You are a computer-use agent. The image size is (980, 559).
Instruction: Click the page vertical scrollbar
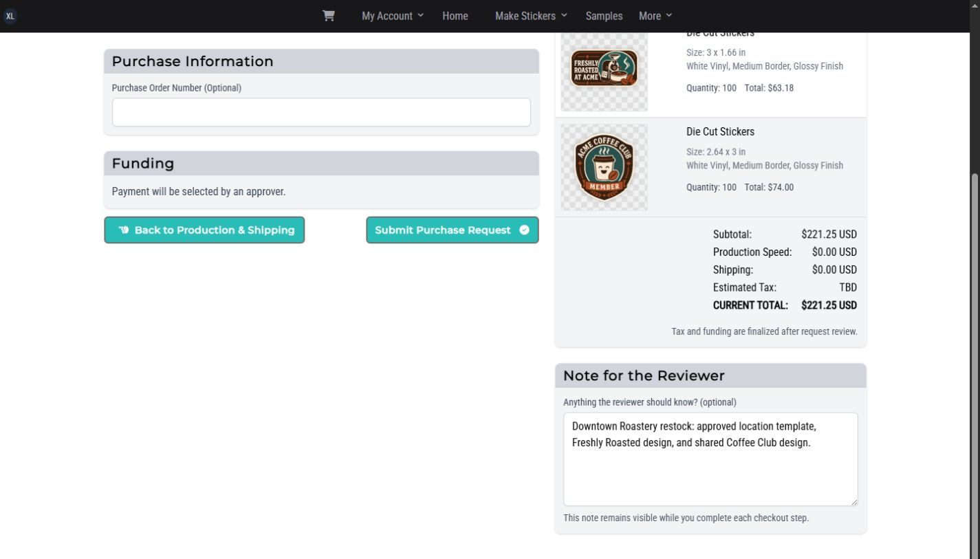point(974,364)
